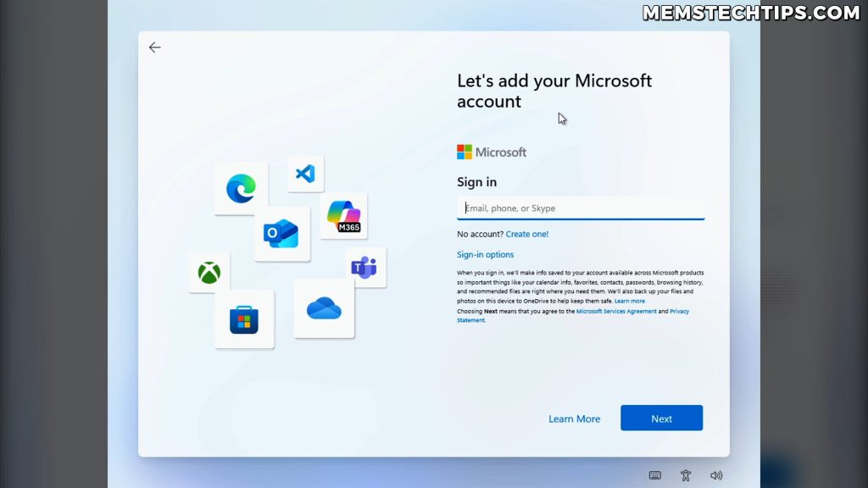Click the OneDrive cloud icon
868x488 pixels.
pyautogui.click(x=324, y=309)
